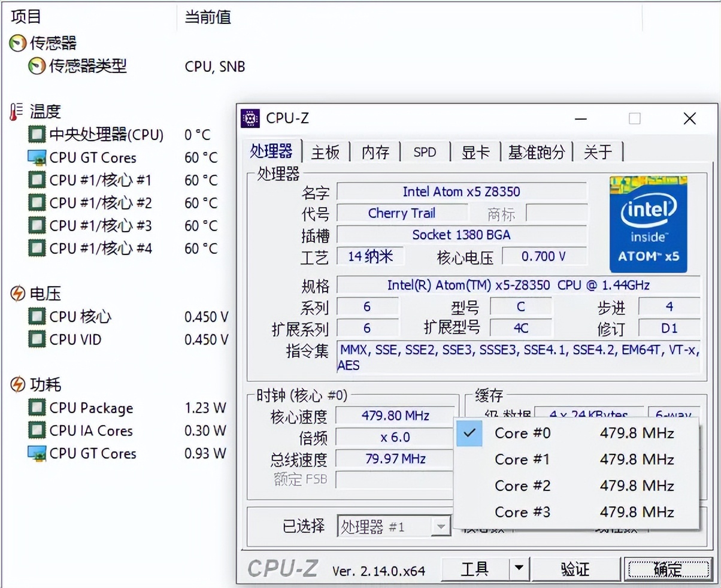Image resolution: width=721 pixels, height=588 pixels.
Task: Click the Intel Atom x5 logo badge
Action: 649,224
